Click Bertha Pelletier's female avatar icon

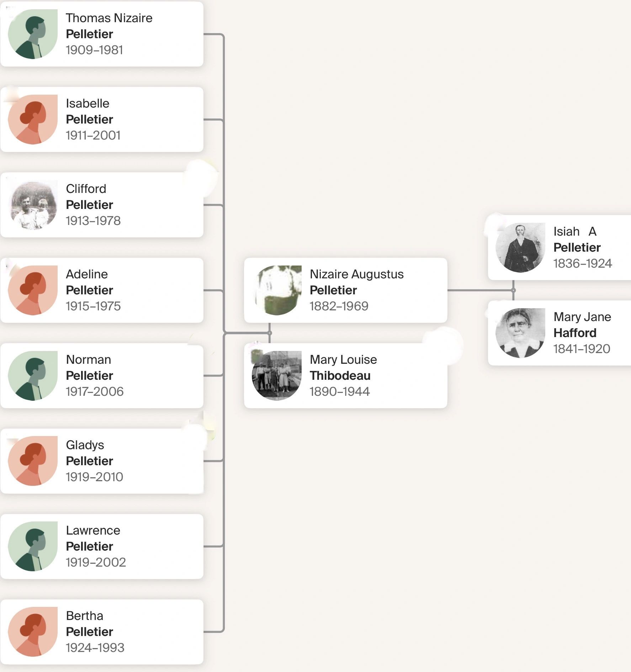pos(33,632)
